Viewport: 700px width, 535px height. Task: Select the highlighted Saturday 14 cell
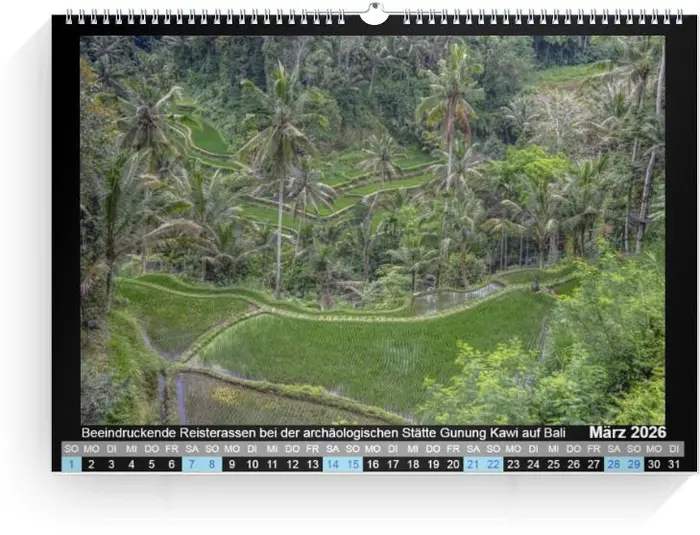click(x=333, y=464)
